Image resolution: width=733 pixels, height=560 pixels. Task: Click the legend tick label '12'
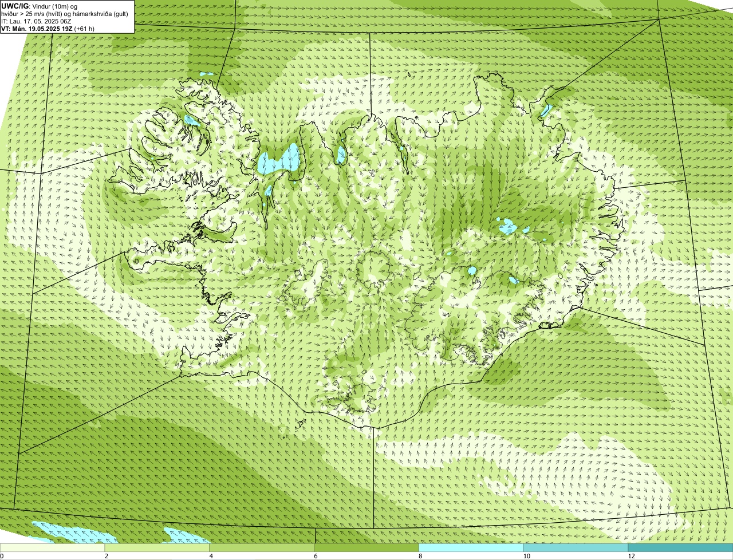tap(631, 556)
